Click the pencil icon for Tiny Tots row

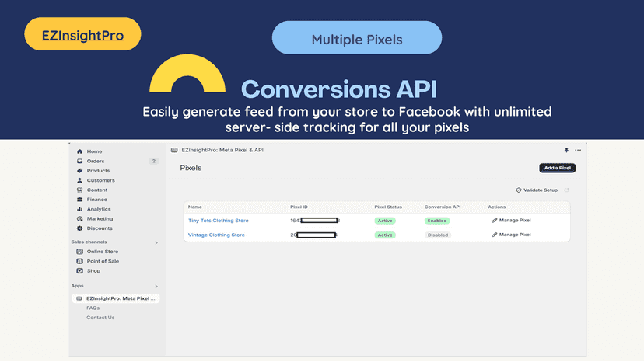pos(494,221)
